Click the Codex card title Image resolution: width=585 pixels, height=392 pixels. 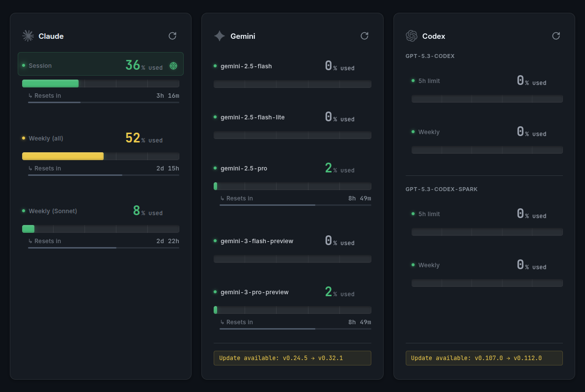coord(434,36)
